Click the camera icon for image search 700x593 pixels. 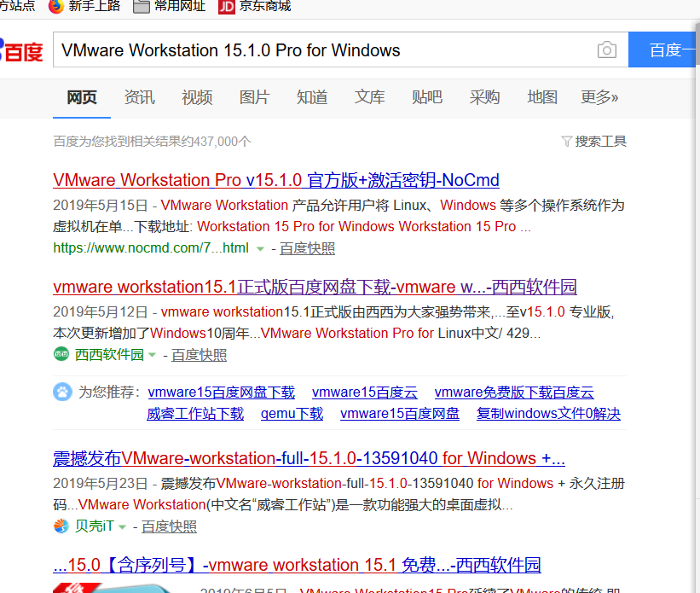tap(606, 49)
